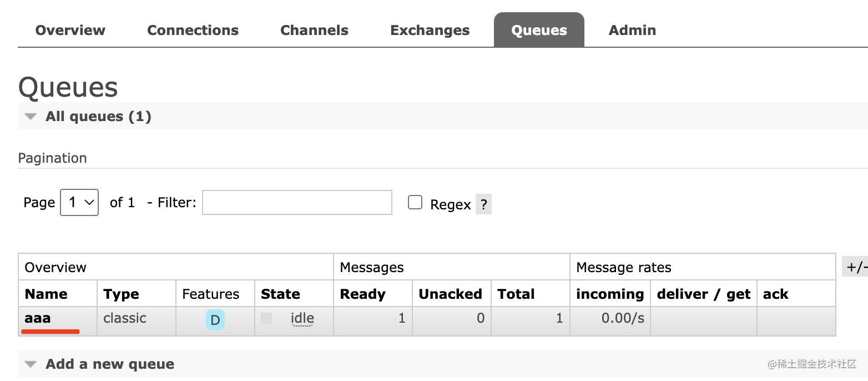Click the idle state indicator square
Image resolution: width=868 pixels, height=381 pixels.
(x=266, y=318)
